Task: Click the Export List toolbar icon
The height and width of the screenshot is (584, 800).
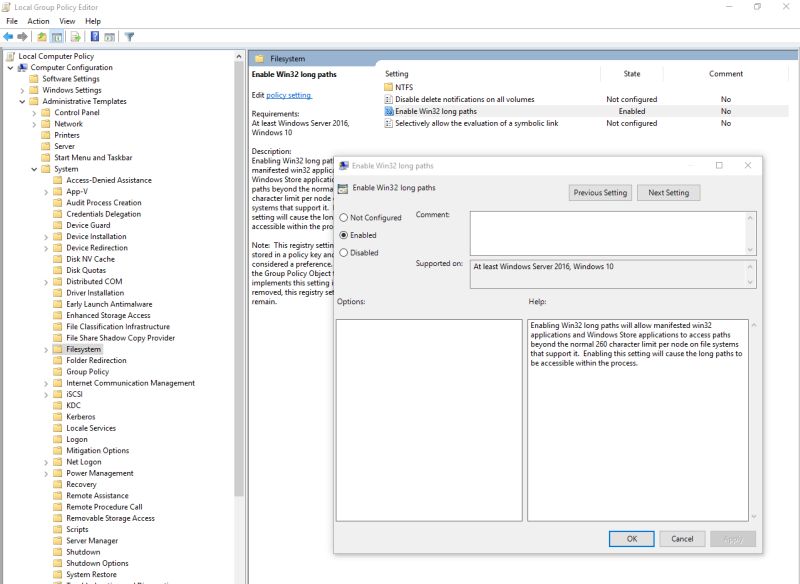Action: tap(74, 38)
